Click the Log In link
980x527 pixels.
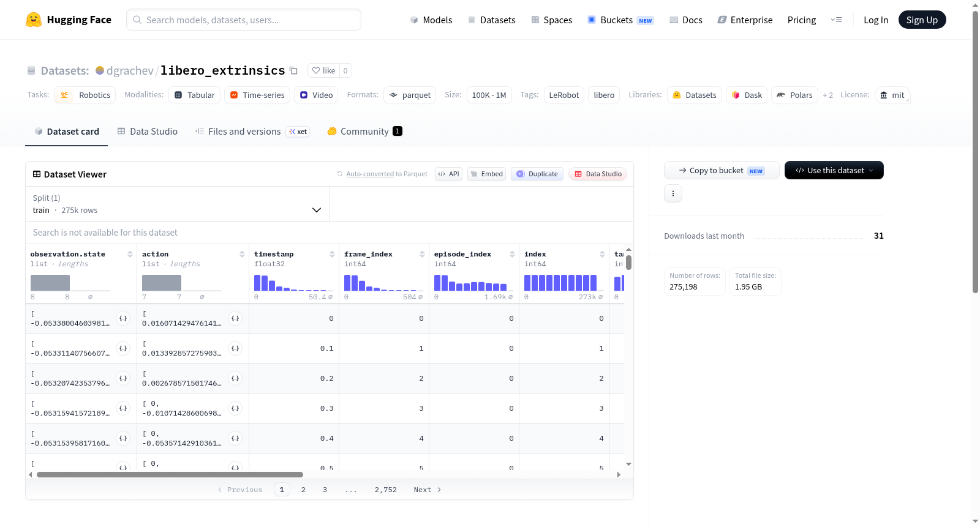876,20
